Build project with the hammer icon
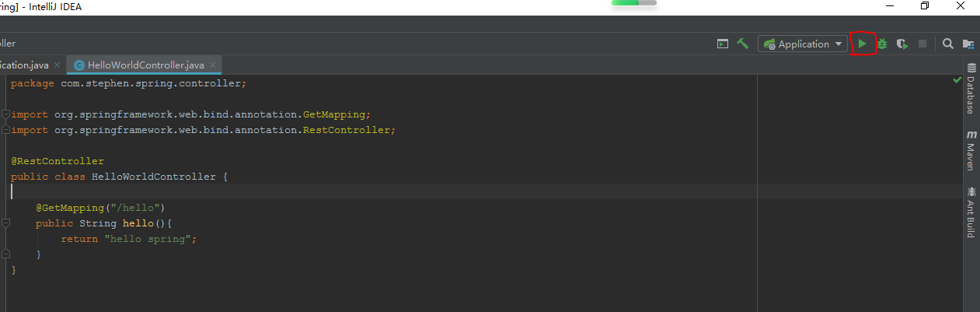 coord(743,44)
